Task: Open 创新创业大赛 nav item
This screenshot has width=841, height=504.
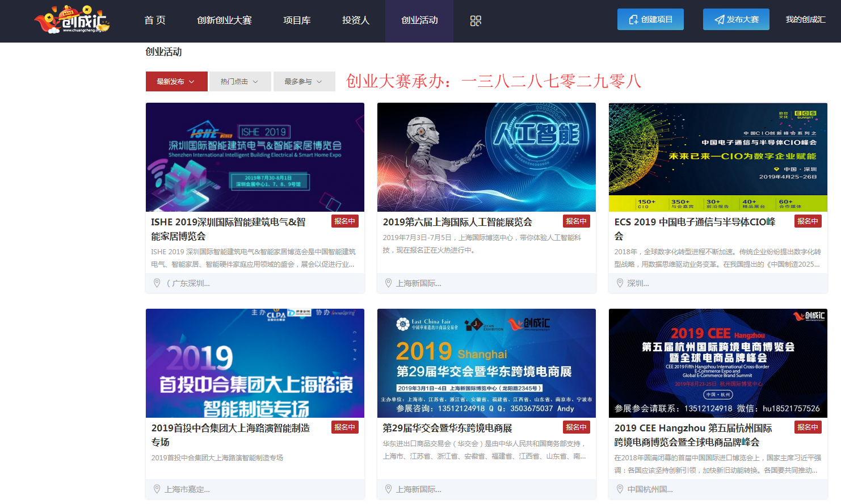Action: [224, 20]
